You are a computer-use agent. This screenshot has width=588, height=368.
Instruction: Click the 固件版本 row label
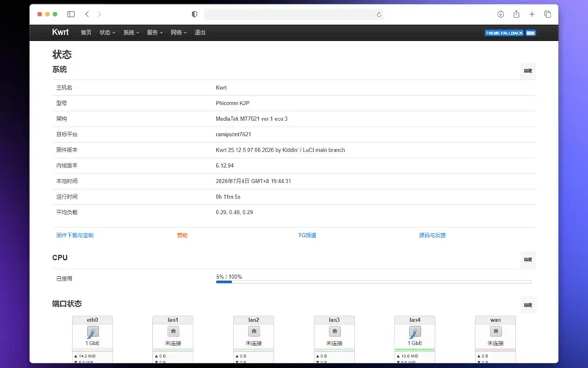[x=67, y=150]
